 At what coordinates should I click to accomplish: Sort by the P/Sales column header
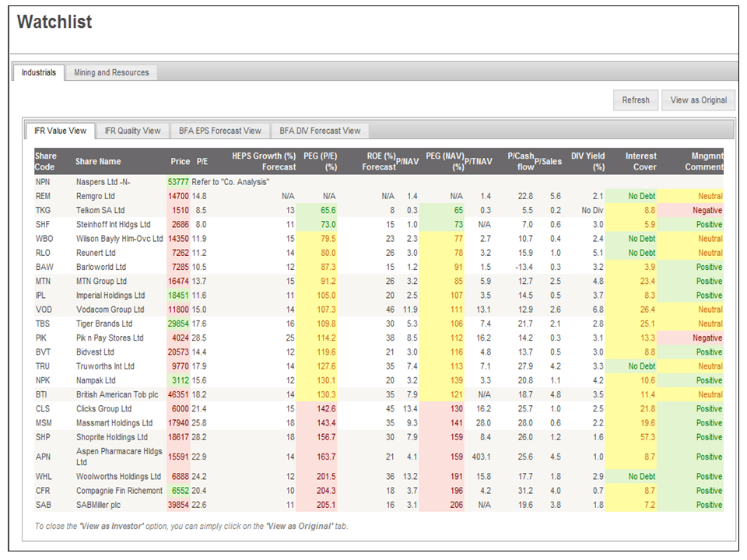548,162
